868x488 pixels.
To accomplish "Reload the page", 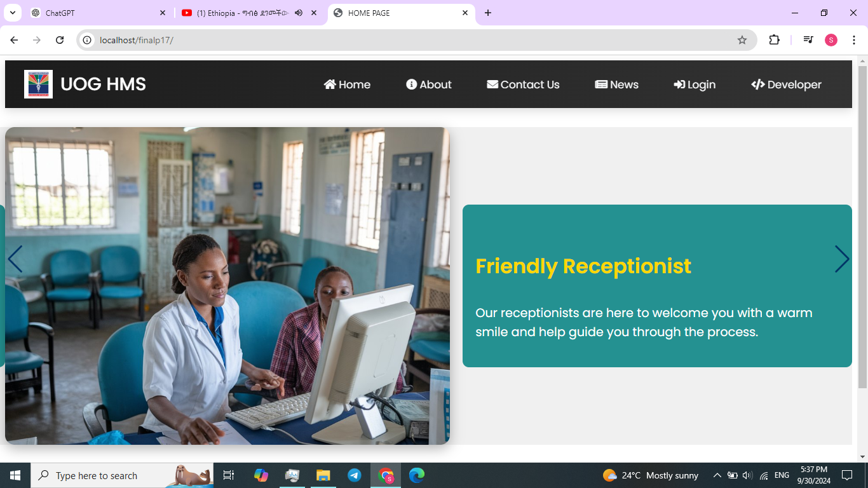I will coord(60,40).
